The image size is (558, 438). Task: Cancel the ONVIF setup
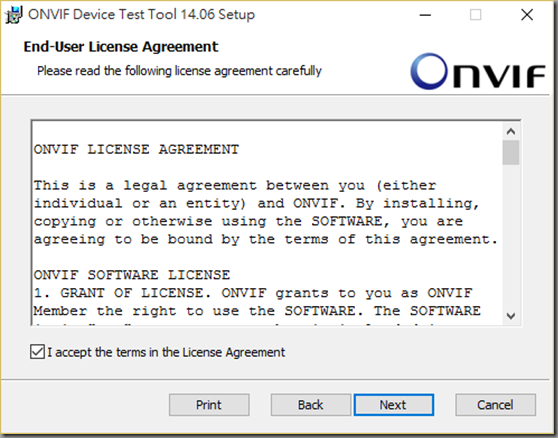pyautogui.click(x=495, y=405)
